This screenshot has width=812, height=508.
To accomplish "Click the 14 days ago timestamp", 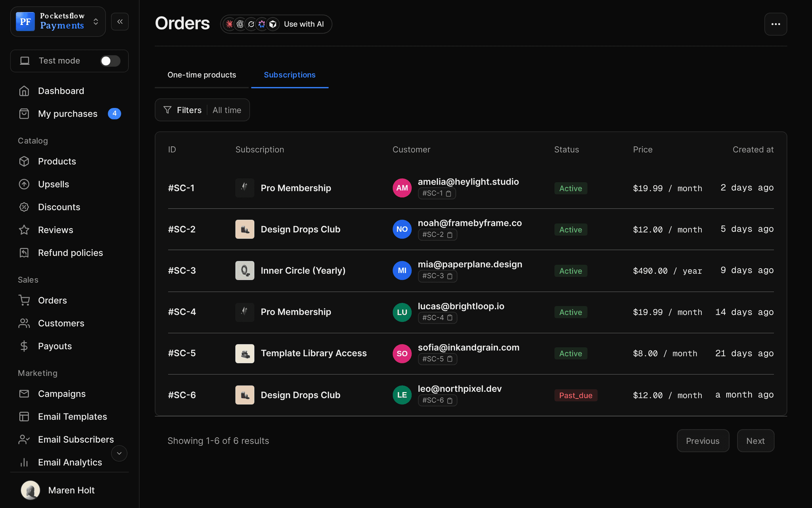I will [x=744, y=312].
